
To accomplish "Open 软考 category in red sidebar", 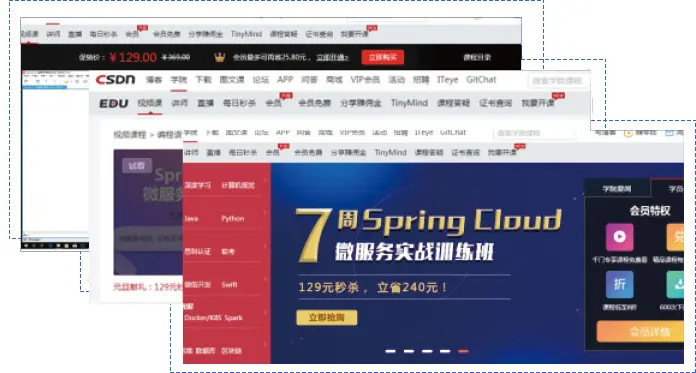I will click(x=228, y=252).
